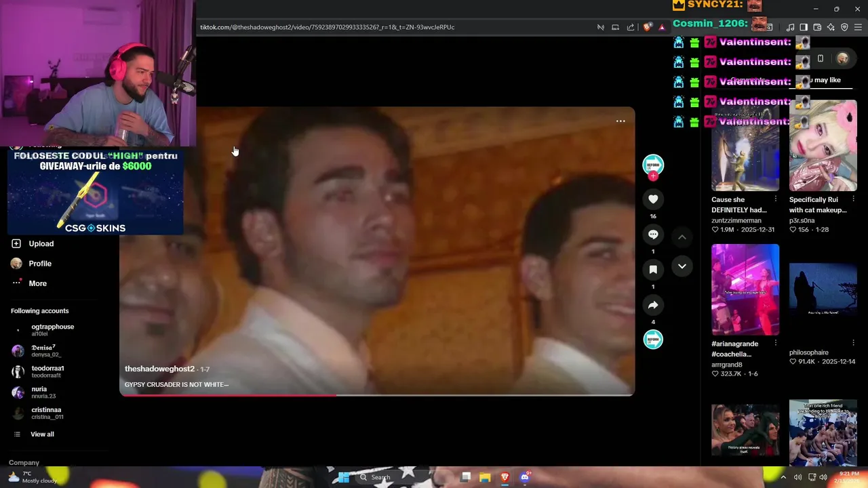The width and height of the screenshot is (868, 488).
Task: Open the three-dot menu on the video
Action: pyautogui.click(x=620, y=121)
